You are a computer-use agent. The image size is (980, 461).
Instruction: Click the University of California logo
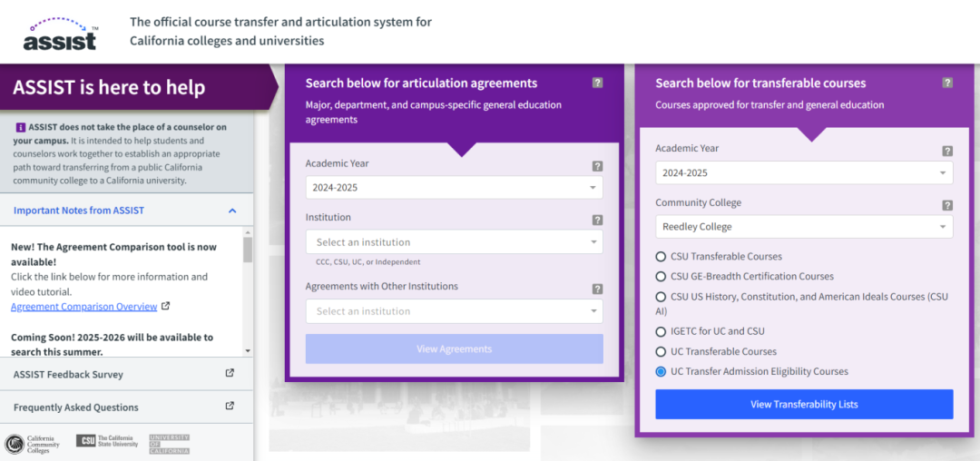coord(169,444)
